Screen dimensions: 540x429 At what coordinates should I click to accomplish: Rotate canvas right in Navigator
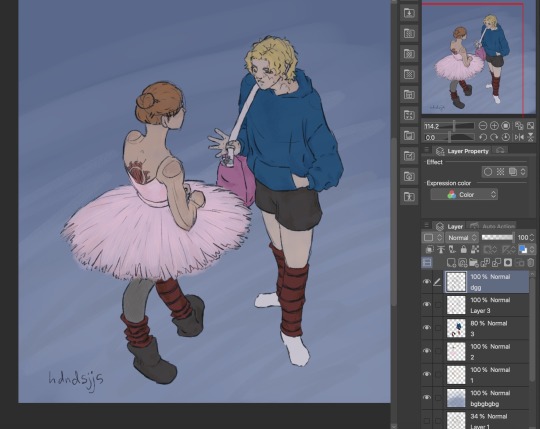(494, 137)
